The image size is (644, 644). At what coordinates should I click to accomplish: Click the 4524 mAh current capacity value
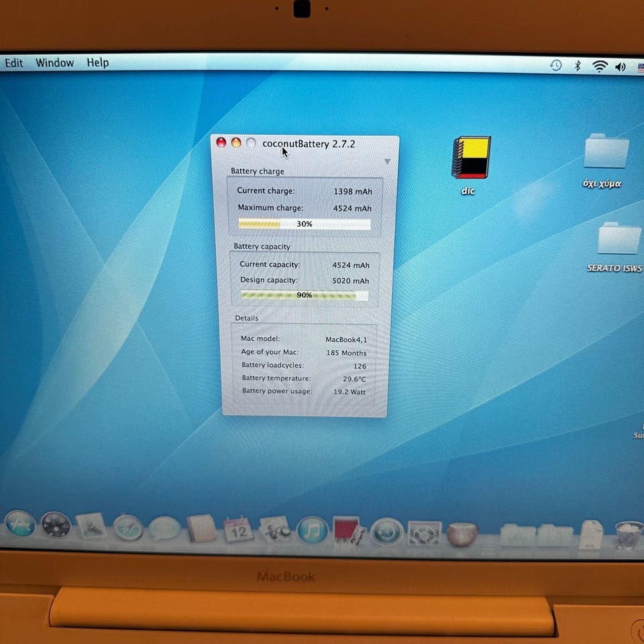(351, 266)
